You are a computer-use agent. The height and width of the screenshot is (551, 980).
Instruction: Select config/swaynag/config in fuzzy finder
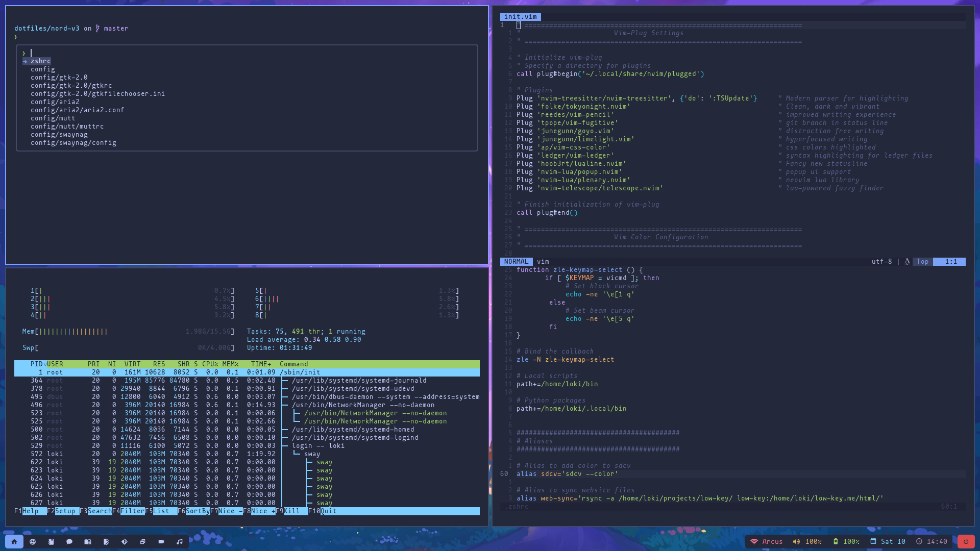pos(73,143)
